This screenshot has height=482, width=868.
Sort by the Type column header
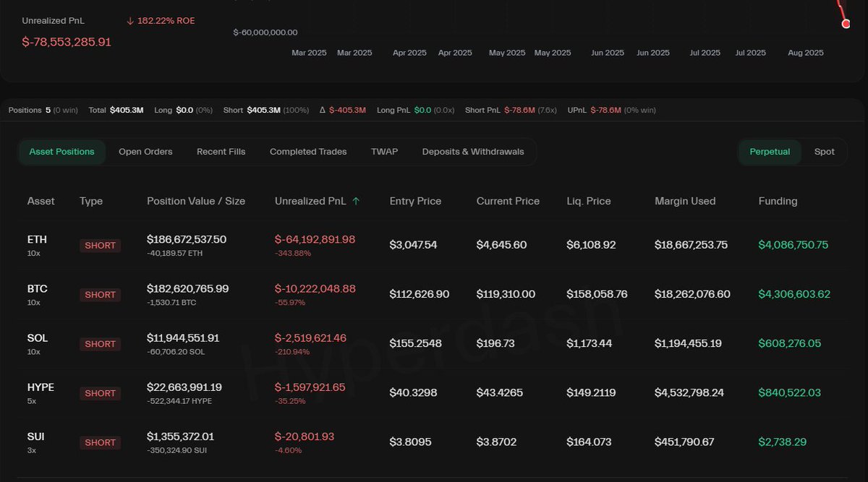91,201
